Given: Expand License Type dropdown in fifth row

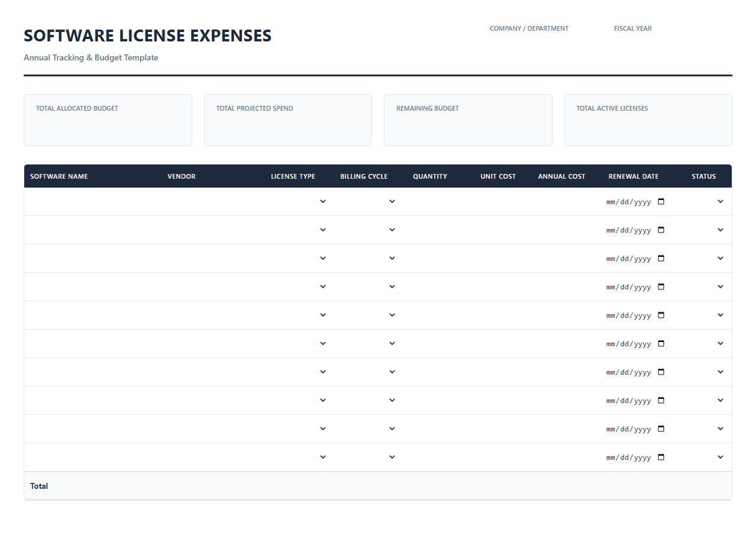Looking at the screenshot, I should pyautogui.click(x=299, y=315).
